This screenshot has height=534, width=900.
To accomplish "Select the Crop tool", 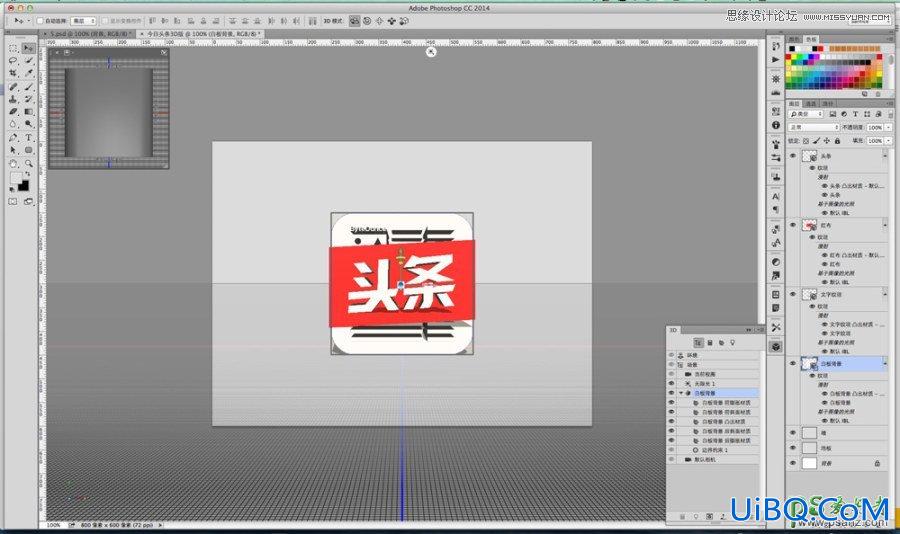I will [x=13, y=73].
